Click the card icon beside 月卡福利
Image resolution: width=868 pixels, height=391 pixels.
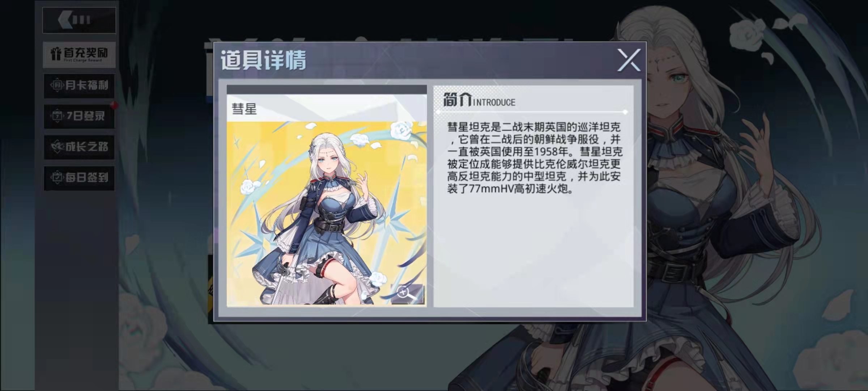(x=57, y=85)
